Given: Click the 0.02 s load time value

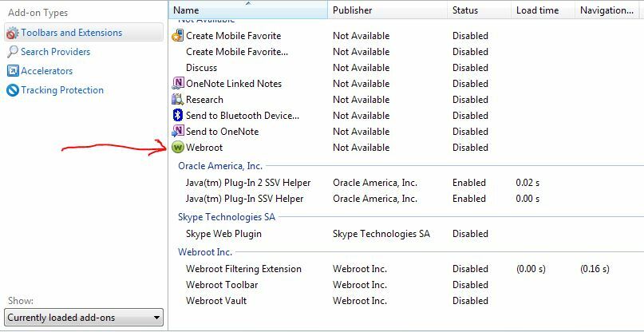Looking at the screenshot, I should (x=527, y=183).
